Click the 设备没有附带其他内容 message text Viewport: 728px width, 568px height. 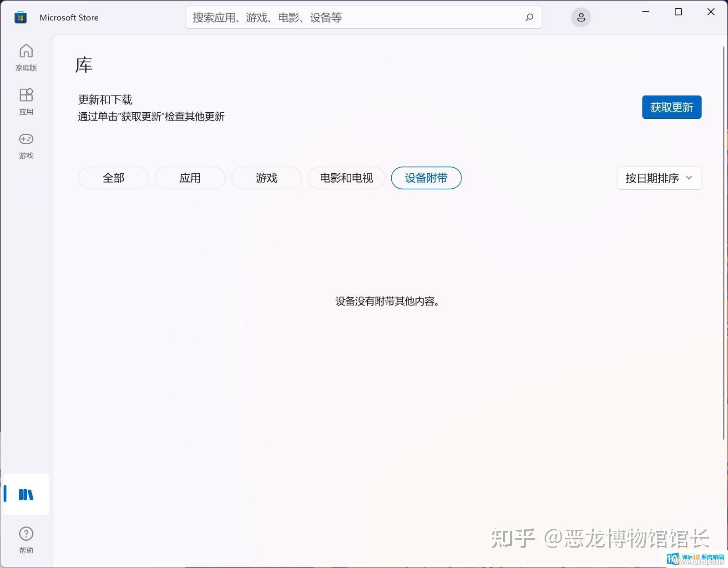point(387,301)
